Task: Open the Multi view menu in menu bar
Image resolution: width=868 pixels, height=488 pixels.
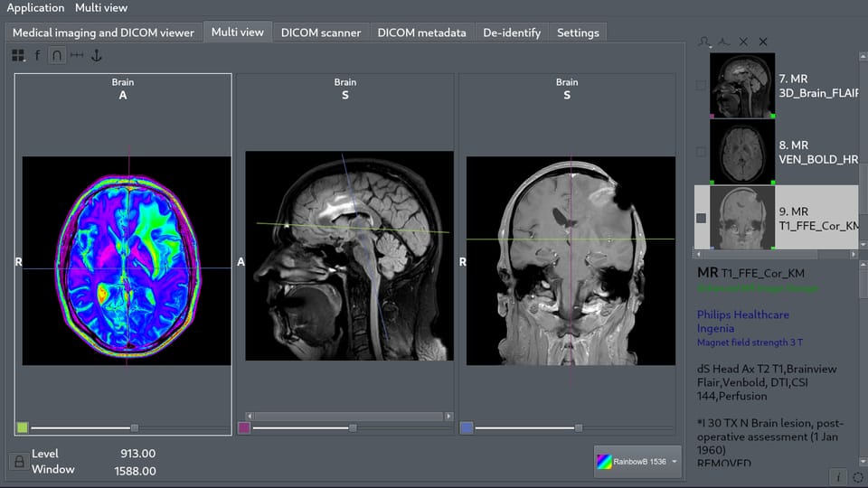Action: (101, 8)
